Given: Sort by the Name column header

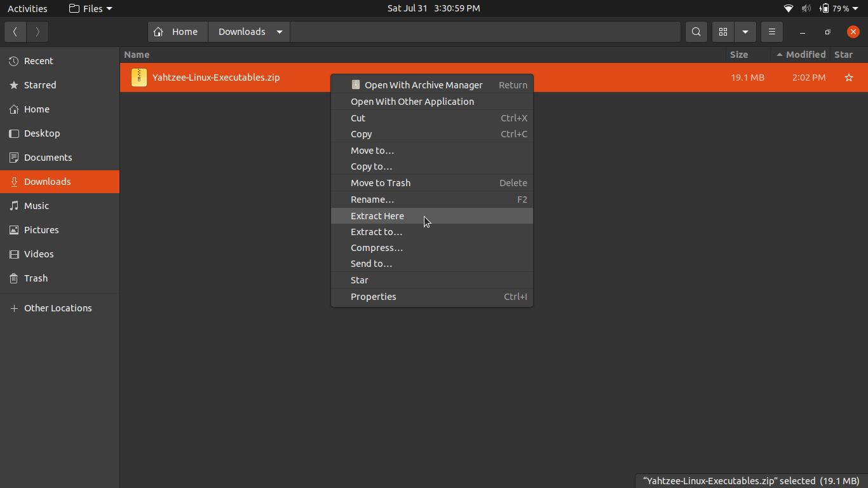Looking at the screenshot, I should (x=423, y=55).
